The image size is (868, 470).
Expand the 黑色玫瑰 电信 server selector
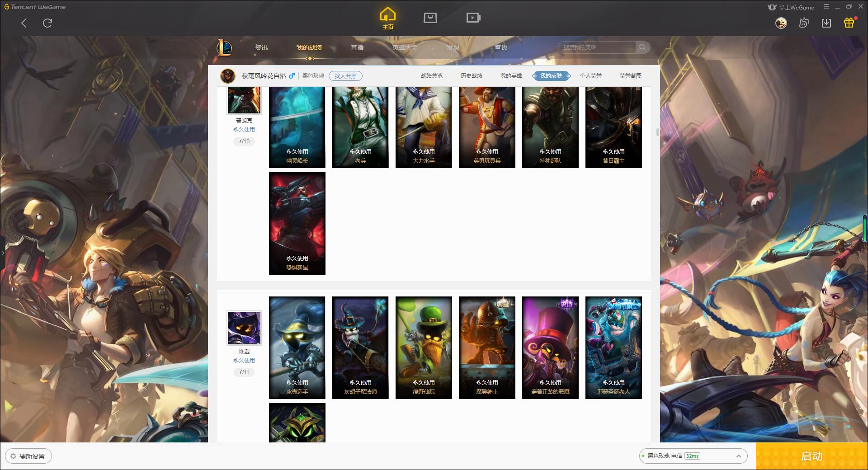[693, 456]
